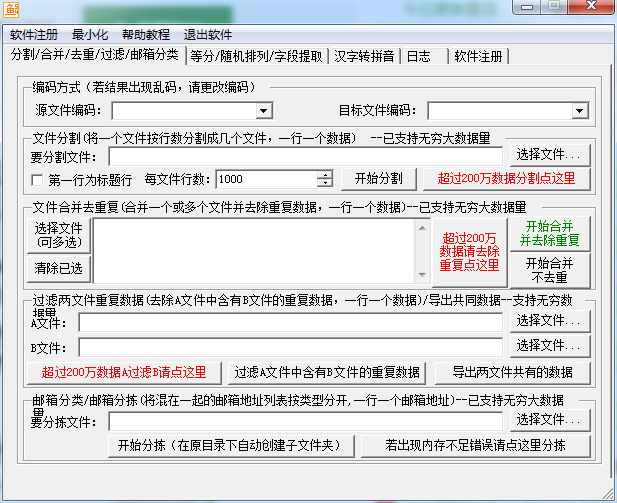Click the 超过200万数据请去除重复点这里 button
617x503 pixels.
469,252
